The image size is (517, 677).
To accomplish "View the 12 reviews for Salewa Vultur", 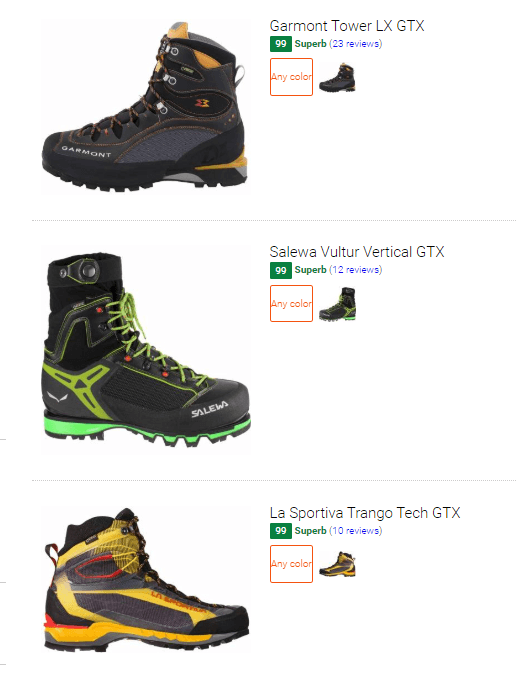I will coord(355,270).
